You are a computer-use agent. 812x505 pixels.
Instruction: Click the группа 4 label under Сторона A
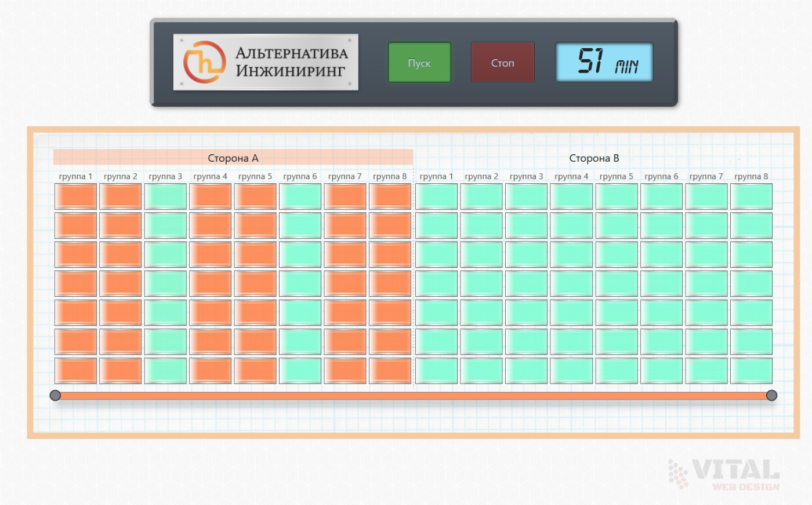(211, 176)
